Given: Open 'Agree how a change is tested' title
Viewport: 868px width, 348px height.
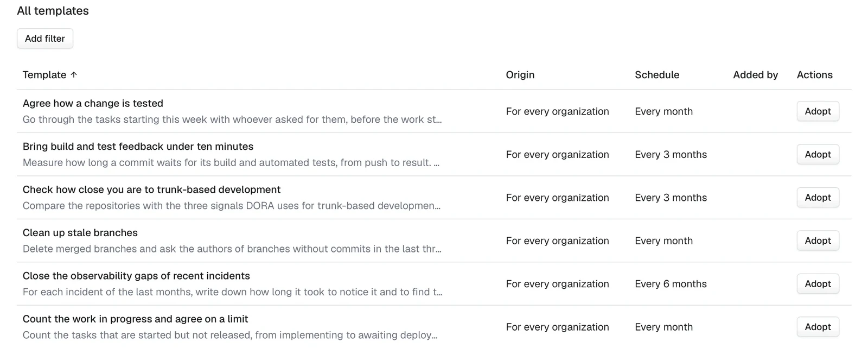Looking at the screenshot, I should coord(93,103).
